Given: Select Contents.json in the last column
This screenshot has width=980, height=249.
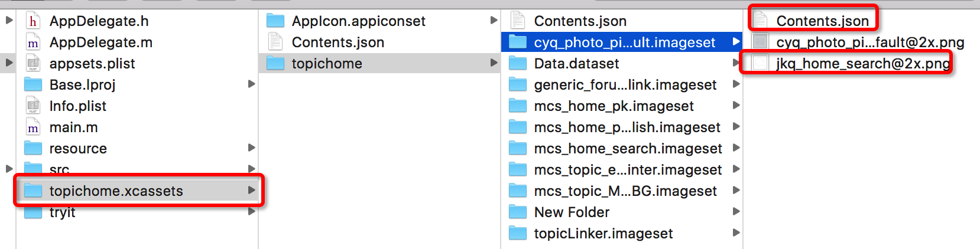Looking at the screenshot, I should click(822, 21).
